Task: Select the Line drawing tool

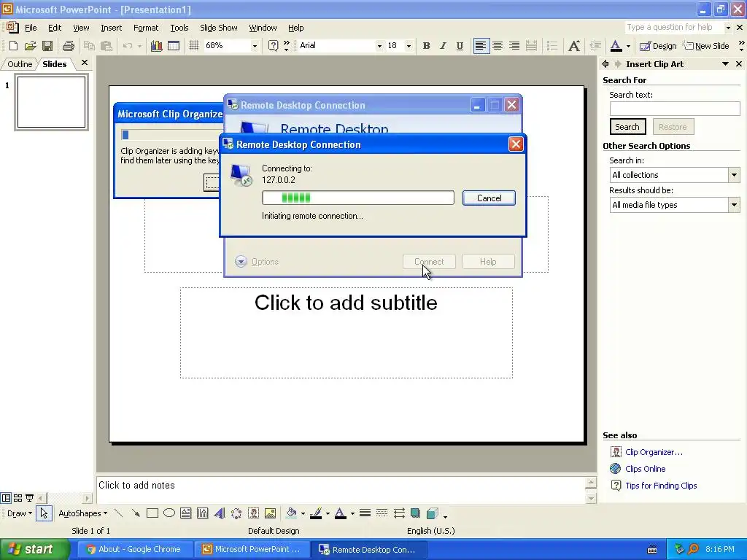Action: [x=119, y=513]
